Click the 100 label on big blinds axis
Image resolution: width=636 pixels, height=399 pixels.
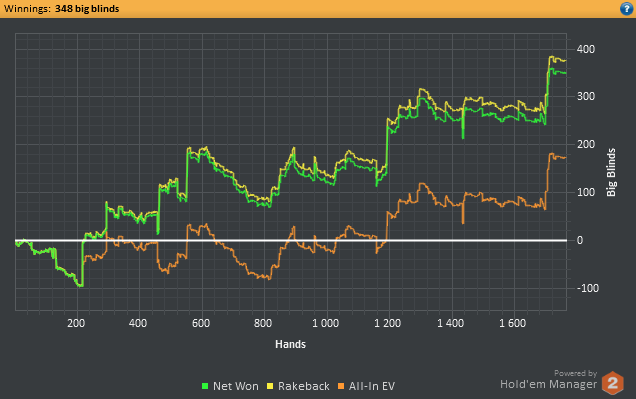[x=586, y=192]
